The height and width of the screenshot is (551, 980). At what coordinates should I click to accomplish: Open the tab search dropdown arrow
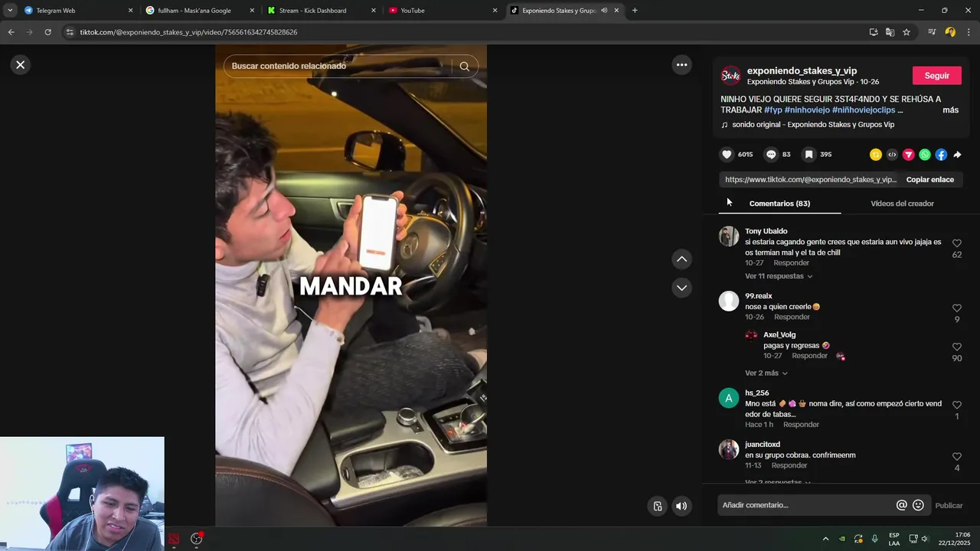10,11
